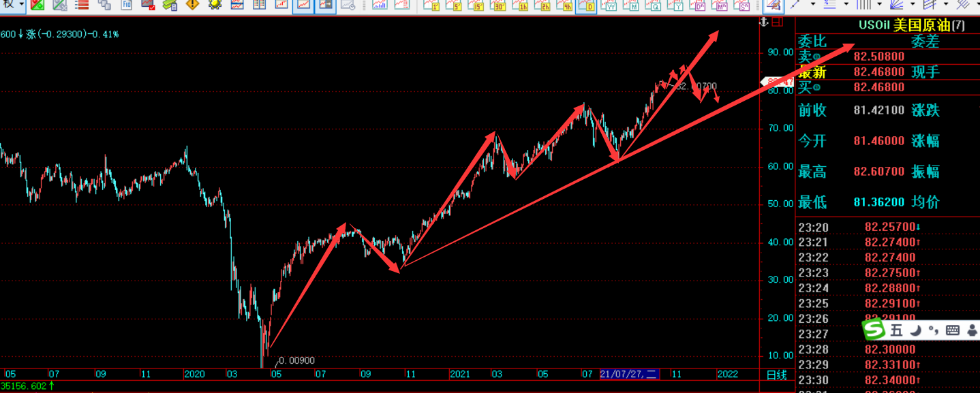This screenshot has width=980, height=393.
Task: Click the 卖 sell price row
Action: coord(886,57)
